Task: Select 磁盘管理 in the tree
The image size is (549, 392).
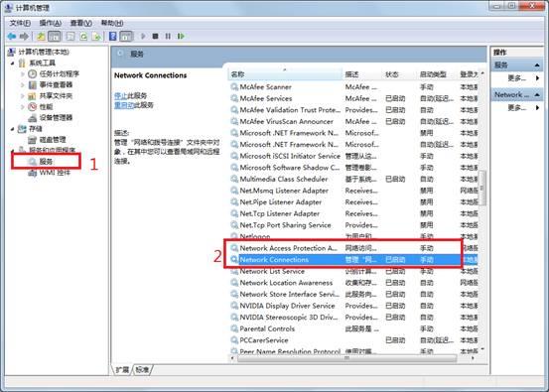Action: (x=53, y=140)
